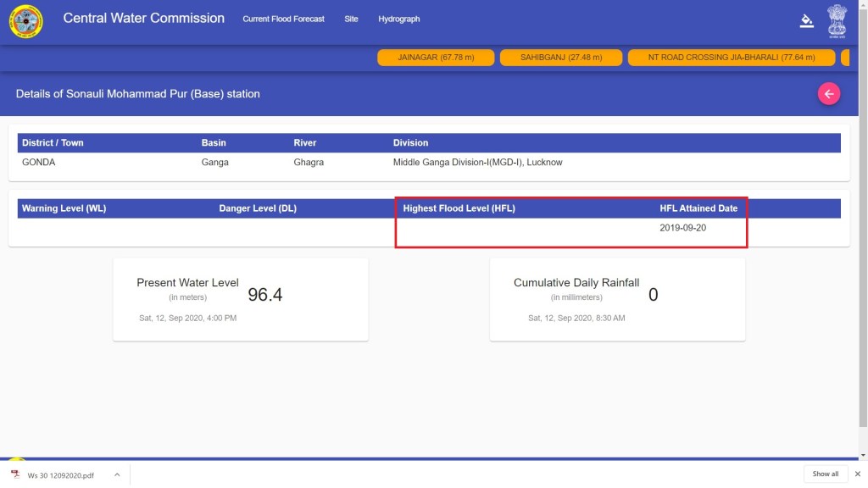Click the Present Water Level card
868x488 pixels.
click(241, 299)
